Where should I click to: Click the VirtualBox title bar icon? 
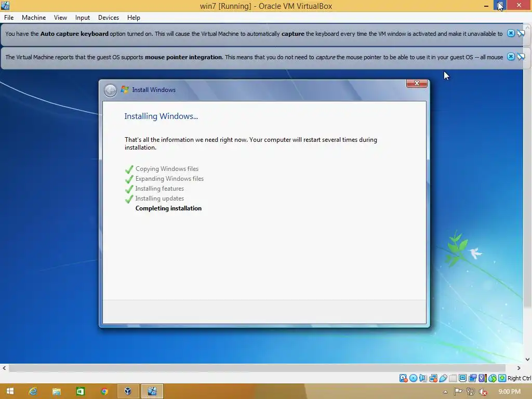(5, 5)
